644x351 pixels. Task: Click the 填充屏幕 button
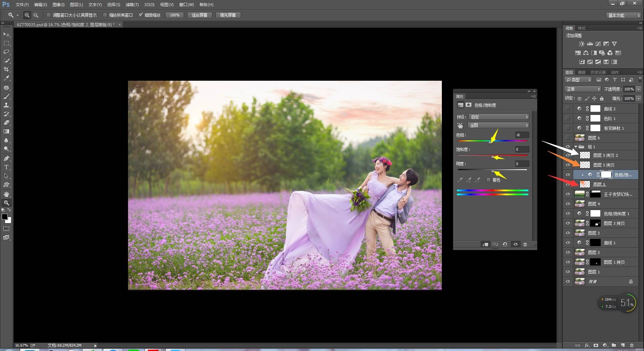(228, 15)
